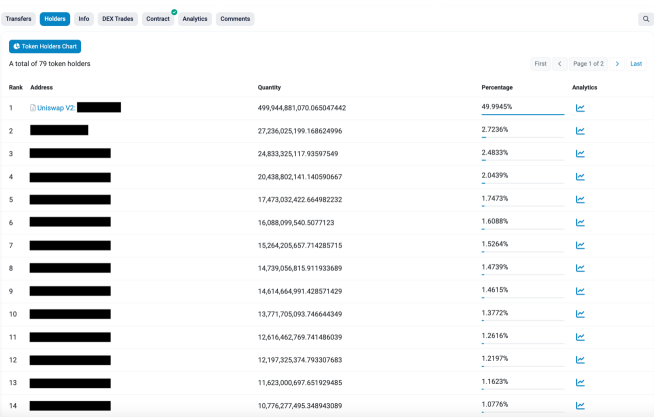This screenshot has height=417, width=654.
Task: Open analytics chart icon for rank 8
Action: click(580, 269)
